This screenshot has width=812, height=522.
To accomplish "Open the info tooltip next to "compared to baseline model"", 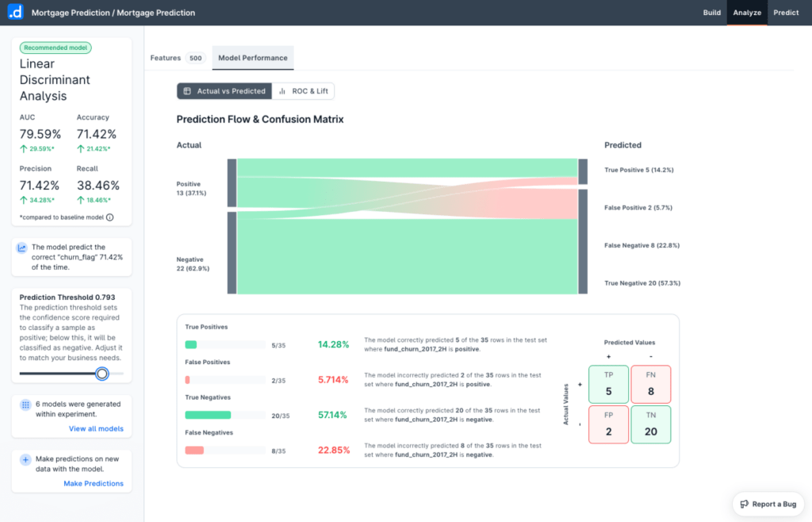I will [x=108, y=217].
